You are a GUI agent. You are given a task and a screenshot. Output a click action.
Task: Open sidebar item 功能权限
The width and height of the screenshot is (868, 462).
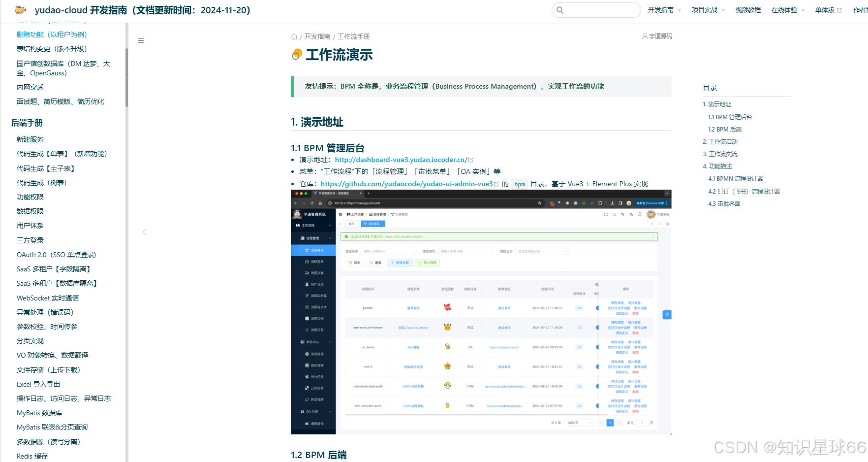click(x=30, y=197)
